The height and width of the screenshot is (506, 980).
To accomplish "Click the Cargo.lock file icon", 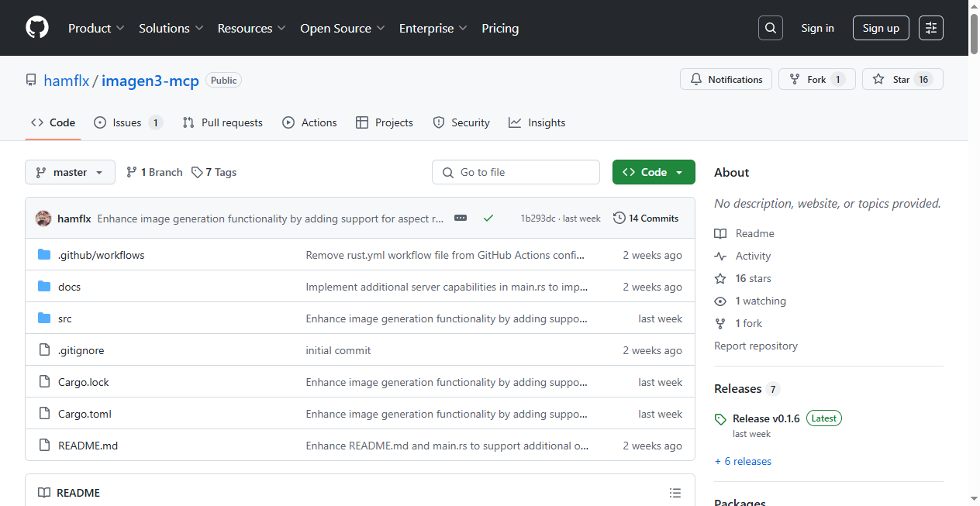I will point(44,382).
